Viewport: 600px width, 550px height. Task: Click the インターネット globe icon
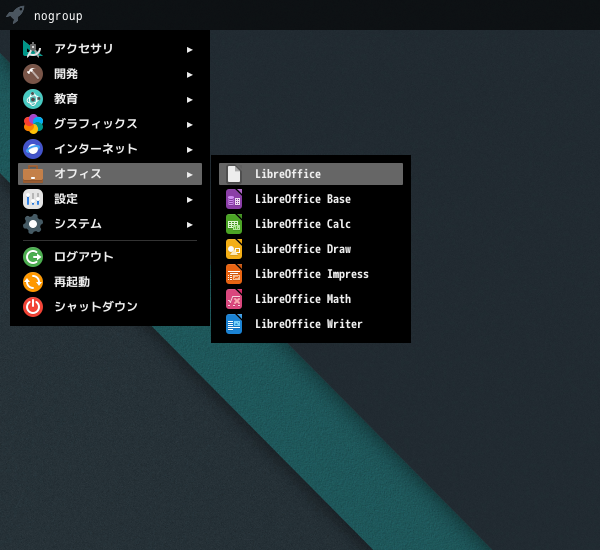point(33,149)
